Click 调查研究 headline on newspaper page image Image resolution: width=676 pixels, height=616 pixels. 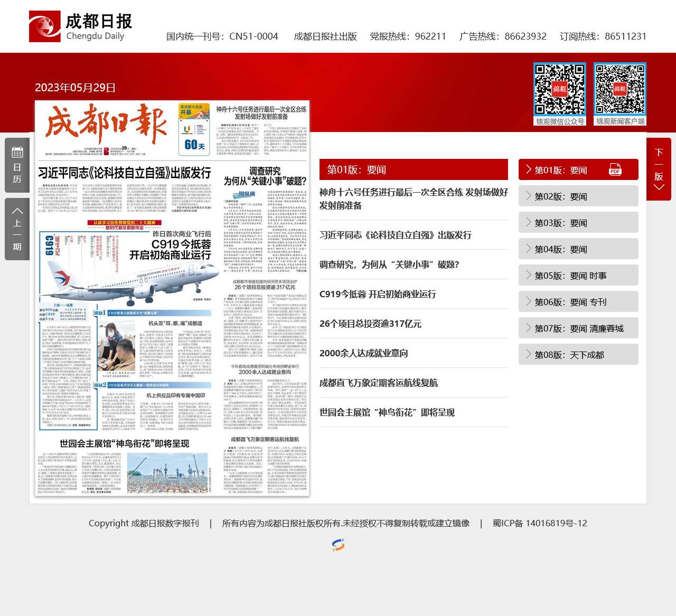click(265, 176)
